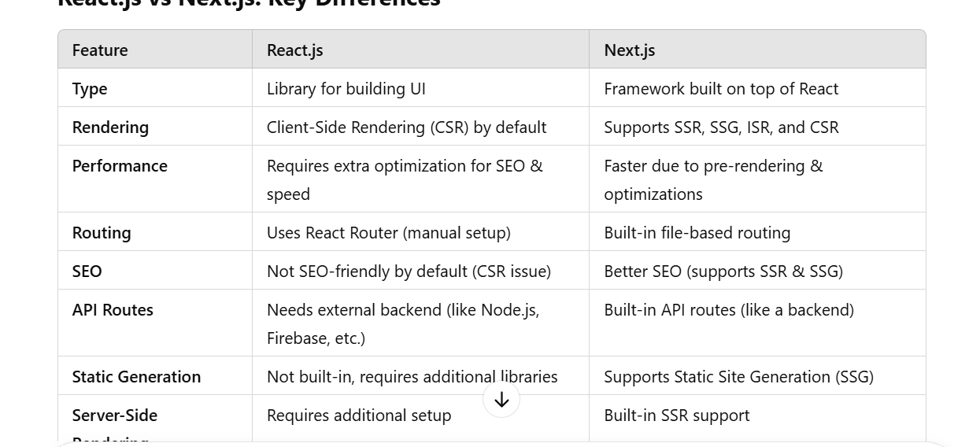The image size is (980, 447).
Task: Click the Routing row label
Action: (x=102, y=233)
